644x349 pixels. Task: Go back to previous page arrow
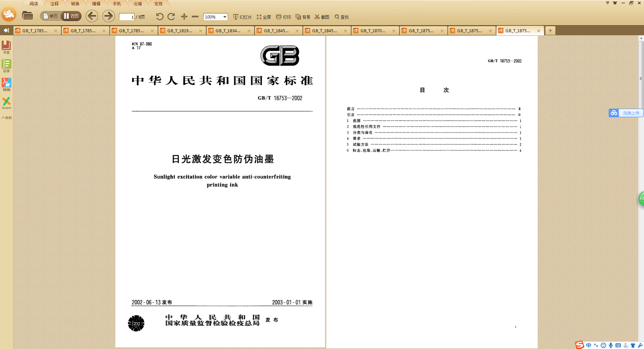click(92, 16)
